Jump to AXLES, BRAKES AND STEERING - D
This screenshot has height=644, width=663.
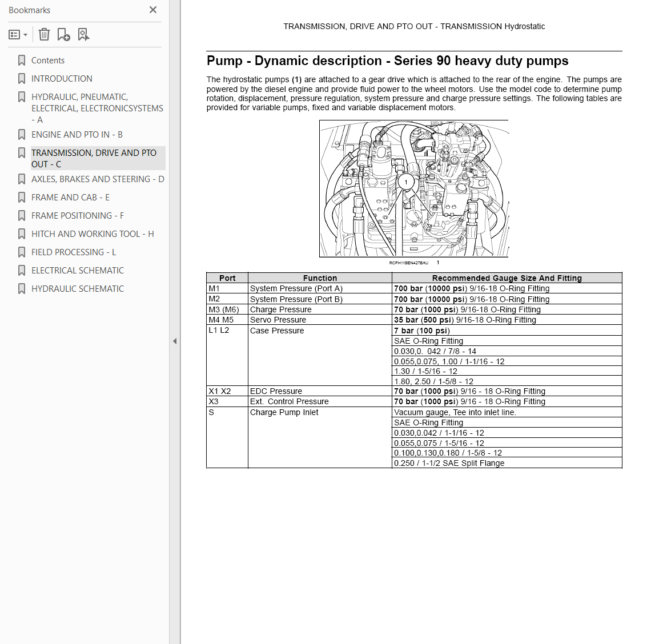pos(98,179)
